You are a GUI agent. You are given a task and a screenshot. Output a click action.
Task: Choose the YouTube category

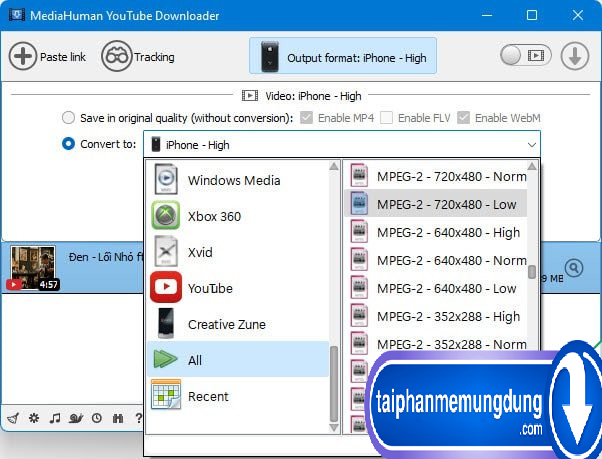[238, 288]
